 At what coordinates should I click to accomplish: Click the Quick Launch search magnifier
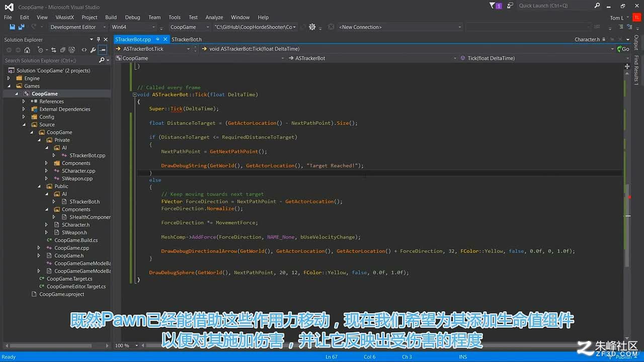click(597, 6)
